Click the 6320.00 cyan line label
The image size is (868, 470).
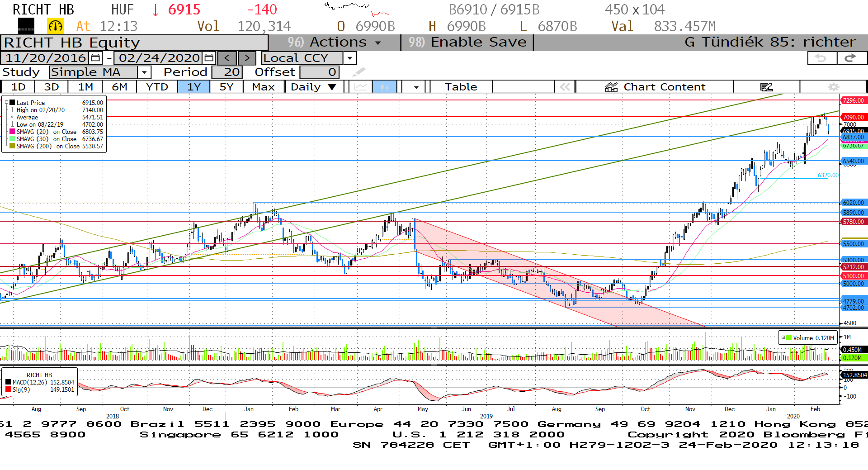click(828, 175)
